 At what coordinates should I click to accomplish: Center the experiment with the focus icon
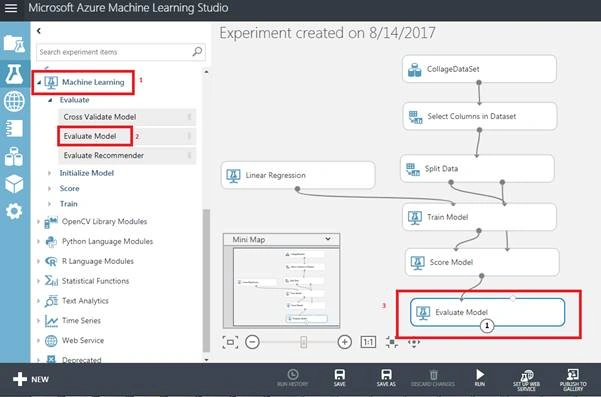(391, 342)
